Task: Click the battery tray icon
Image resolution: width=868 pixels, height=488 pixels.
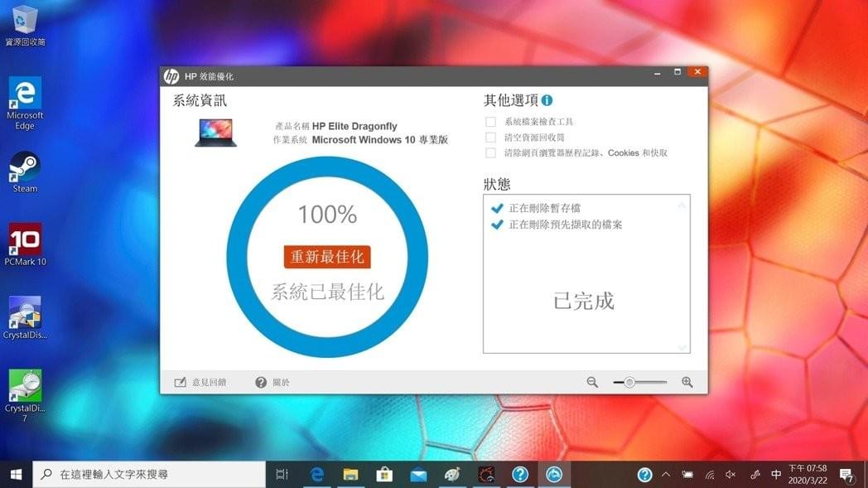Action: click(687, 475)
